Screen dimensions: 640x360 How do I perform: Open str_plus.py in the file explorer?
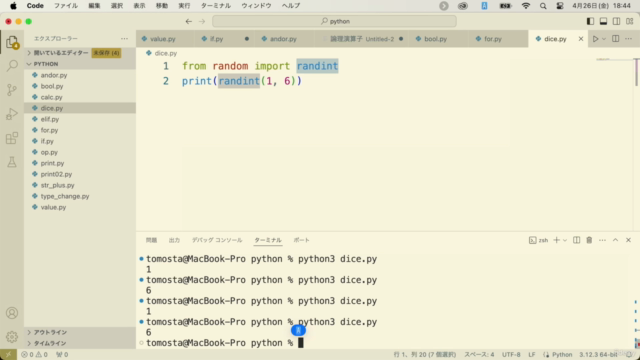point(80,185)
